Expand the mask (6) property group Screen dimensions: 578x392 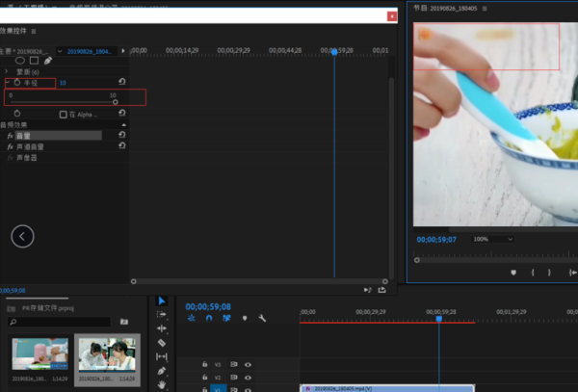pos(7,71)
